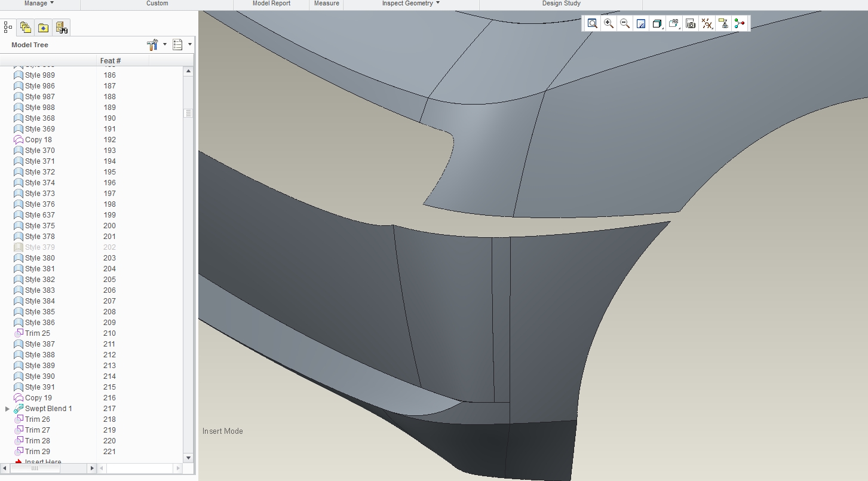The height and width of the screenshot is (481, 868).
Task: Select the Style 380 feature
Action: 40,258
